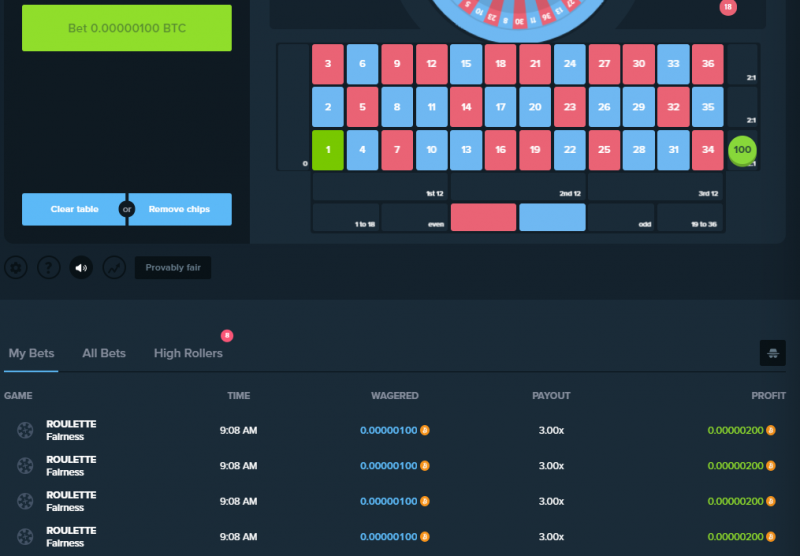Mute the sound speaker icon
The height and width of the screenshot is (556, 800).
click(x=81, y=267)
